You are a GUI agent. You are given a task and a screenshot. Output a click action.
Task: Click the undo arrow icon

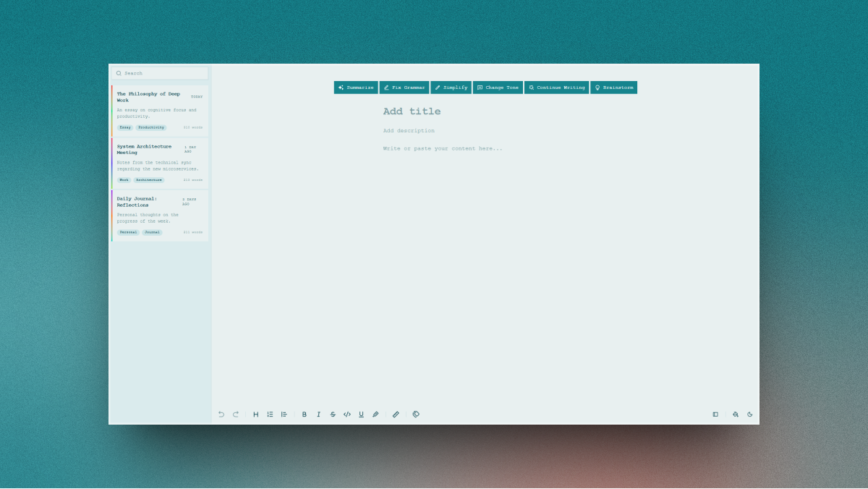click(x=221, y=414)
